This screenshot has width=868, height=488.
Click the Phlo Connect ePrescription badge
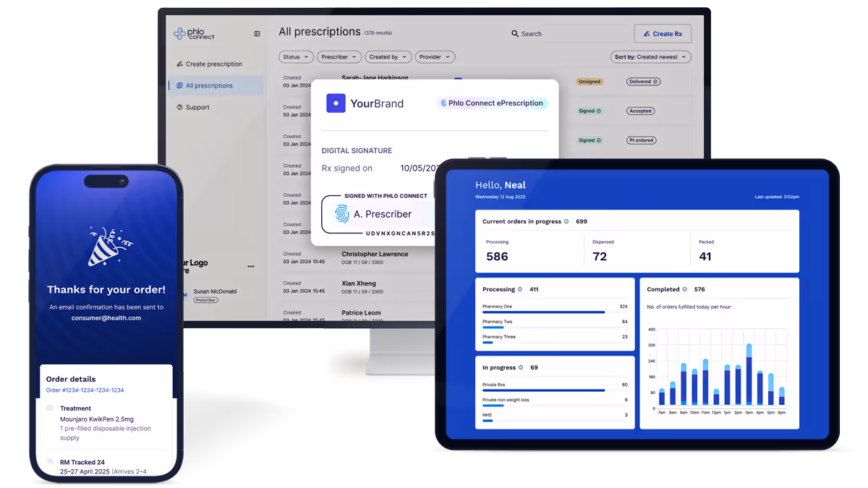492,103
